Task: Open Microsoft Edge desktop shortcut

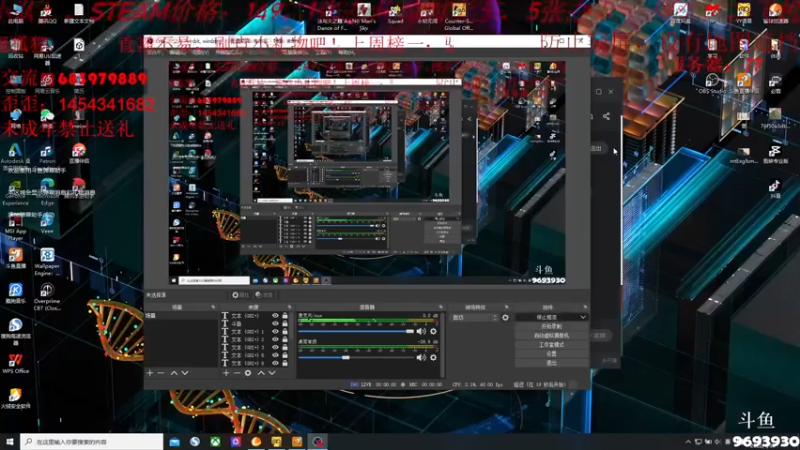Action: 47,192
